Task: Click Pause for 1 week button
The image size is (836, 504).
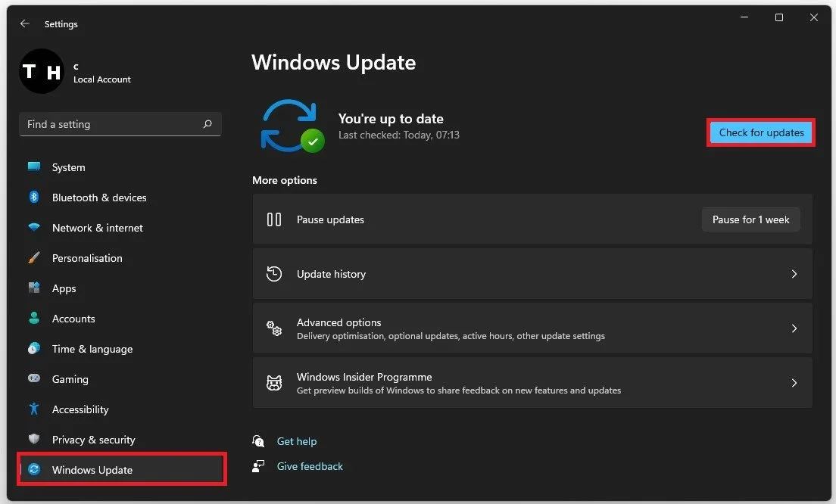Action: 750,219
